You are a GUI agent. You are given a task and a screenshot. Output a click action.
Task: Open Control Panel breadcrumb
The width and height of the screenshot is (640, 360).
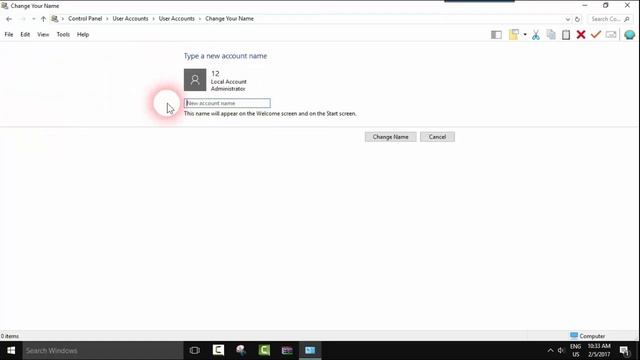pos(85,19)
